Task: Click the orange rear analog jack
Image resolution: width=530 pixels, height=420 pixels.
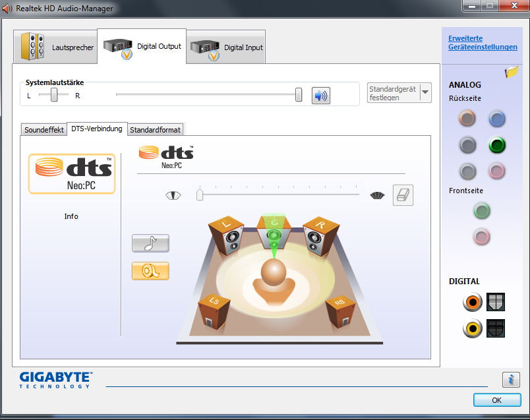Action: click(467, 119)
